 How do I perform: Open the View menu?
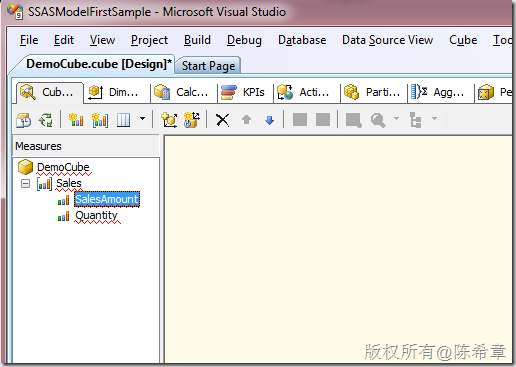coord(102,40)
